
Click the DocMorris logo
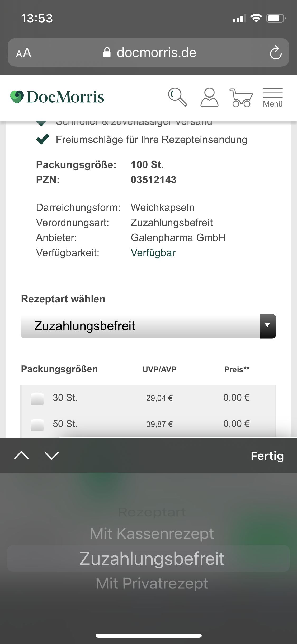(x=56, y=97)
